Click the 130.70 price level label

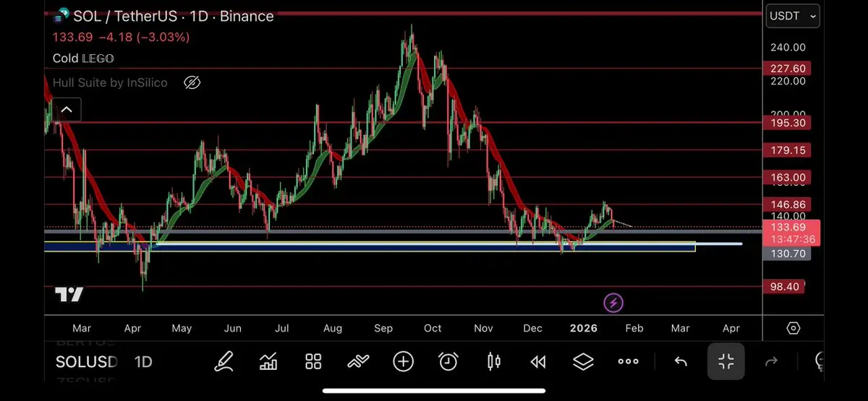[788, 254]
